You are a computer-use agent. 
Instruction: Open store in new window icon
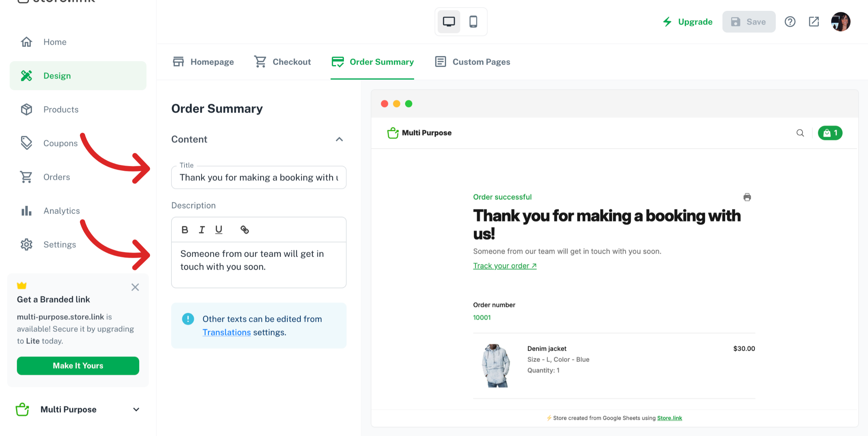[x=814, y=22]
